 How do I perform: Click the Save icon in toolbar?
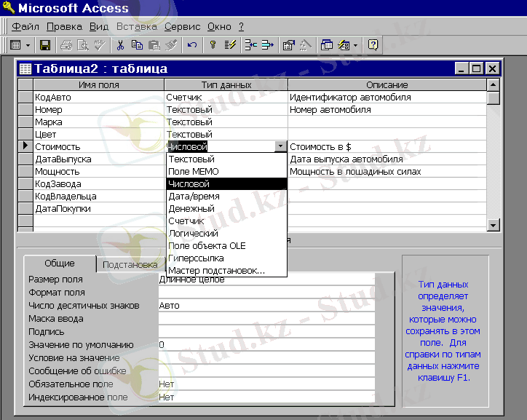click(x=45, y=45)
